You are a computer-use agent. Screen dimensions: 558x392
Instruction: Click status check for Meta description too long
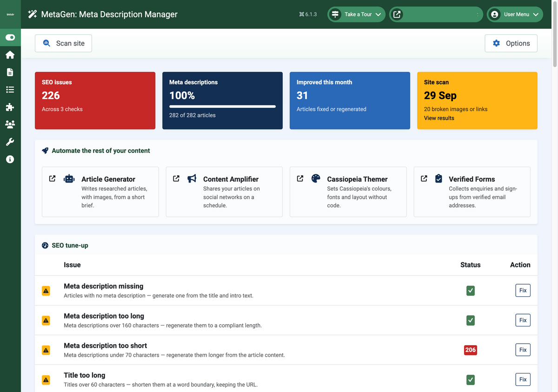tap(471, 320)
